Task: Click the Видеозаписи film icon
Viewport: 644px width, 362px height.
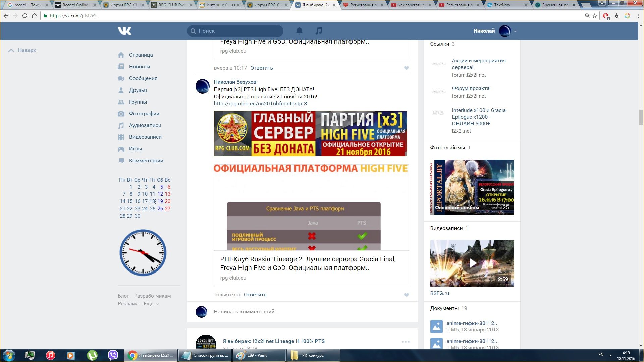Action: (121, 137)
